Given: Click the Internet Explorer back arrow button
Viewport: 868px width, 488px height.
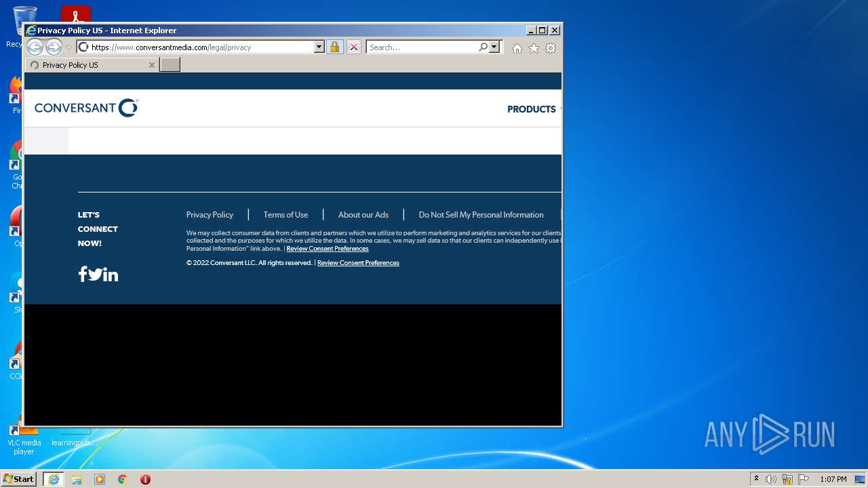Looking at the screenshot, I should (35, 47).
